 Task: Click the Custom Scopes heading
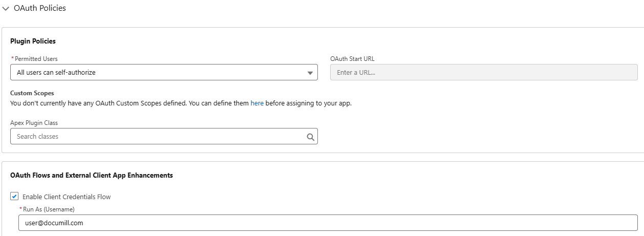click(32, 93)
